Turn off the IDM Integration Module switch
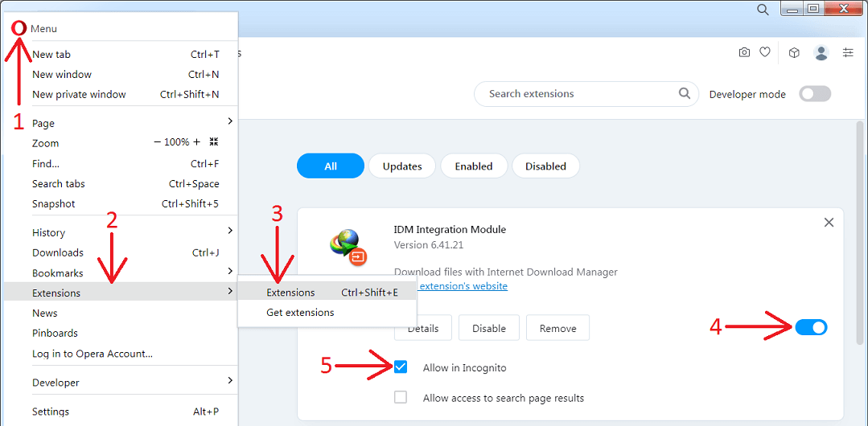This screenshot has width=868, height=426. pos(811,327)
